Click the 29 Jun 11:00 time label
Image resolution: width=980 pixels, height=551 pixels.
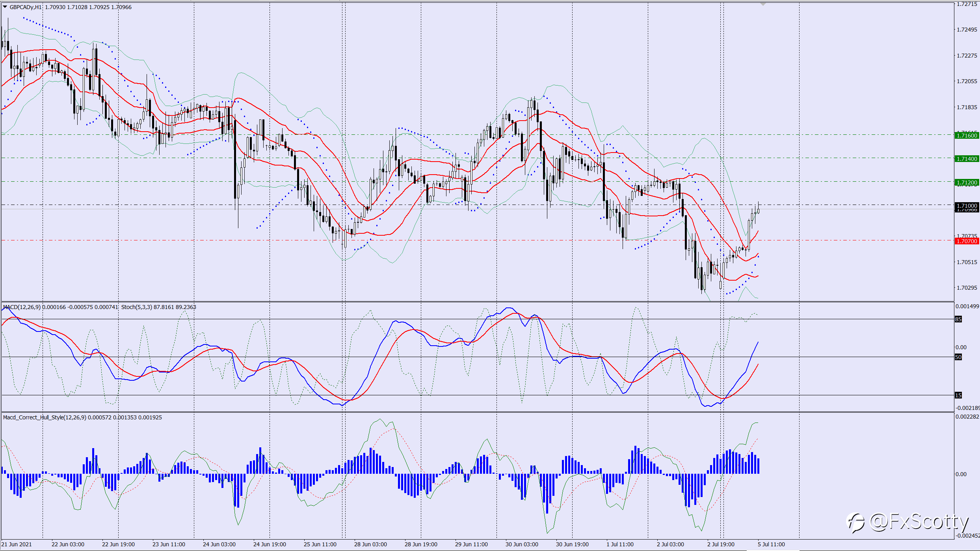click(471, 544)
